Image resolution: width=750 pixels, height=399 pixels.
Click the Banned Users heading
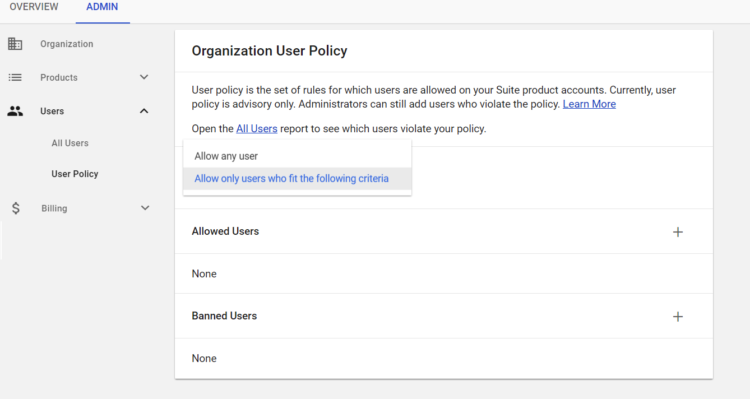(224, 316)
